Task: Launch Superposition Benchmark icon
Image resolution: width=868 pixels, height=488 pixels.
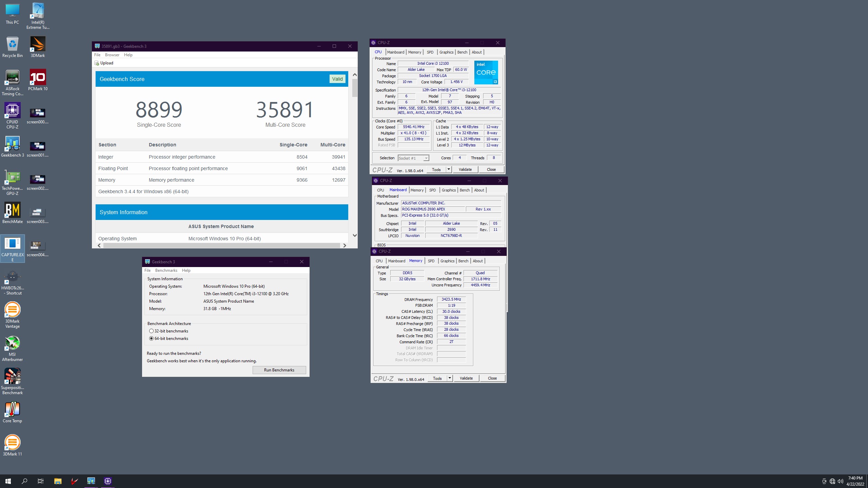Action: [13, 382]
